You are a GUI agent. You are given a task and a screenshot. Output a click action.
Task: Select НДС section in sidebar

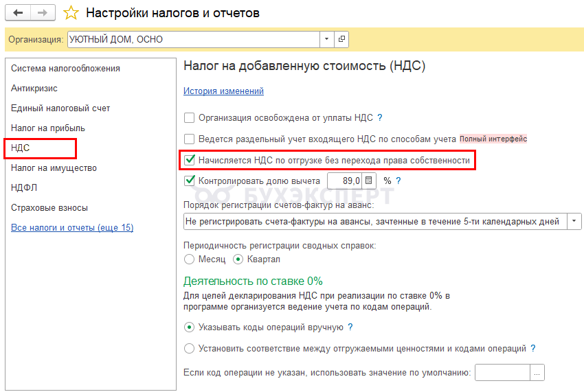pyautogui.click(x=20, y=148)
